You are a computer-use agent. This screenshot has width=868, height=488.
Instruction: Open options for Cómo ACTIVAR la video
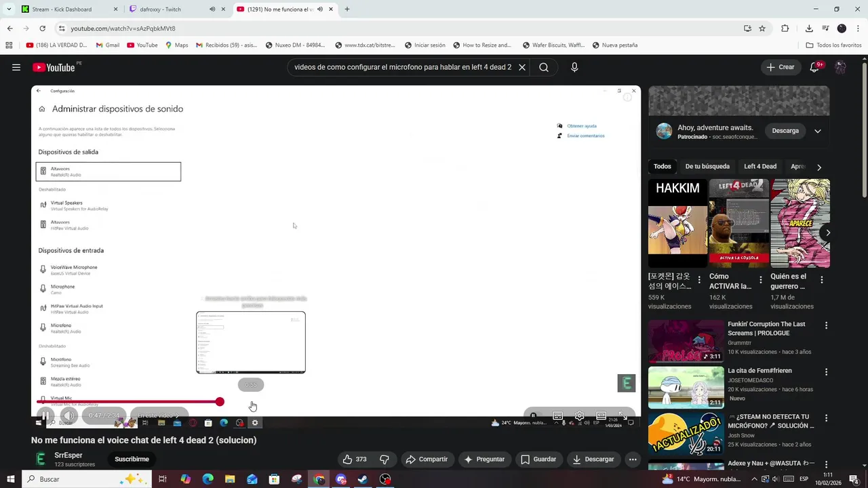tap(760, 280)
